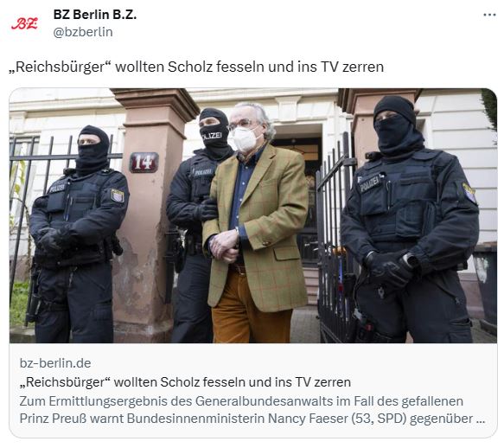Viewport: 504px width, 448px height.
Task: Click the shoulder badge on left officer
Action: pyautogui.click(x=118, y=195)
